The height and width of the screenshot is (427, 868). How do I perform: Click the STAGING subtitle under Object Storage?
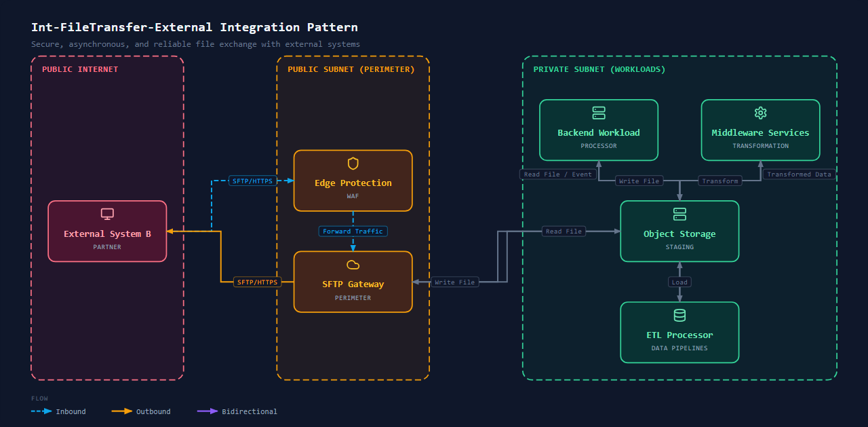(x=679, y=247)
